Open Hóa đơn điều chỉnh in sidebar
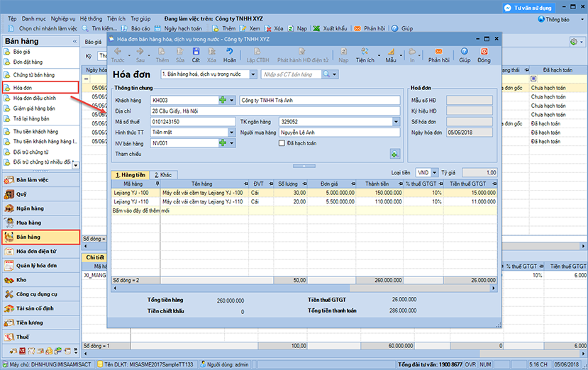This screenshot has height=370, width=588. tap(35, 98)
